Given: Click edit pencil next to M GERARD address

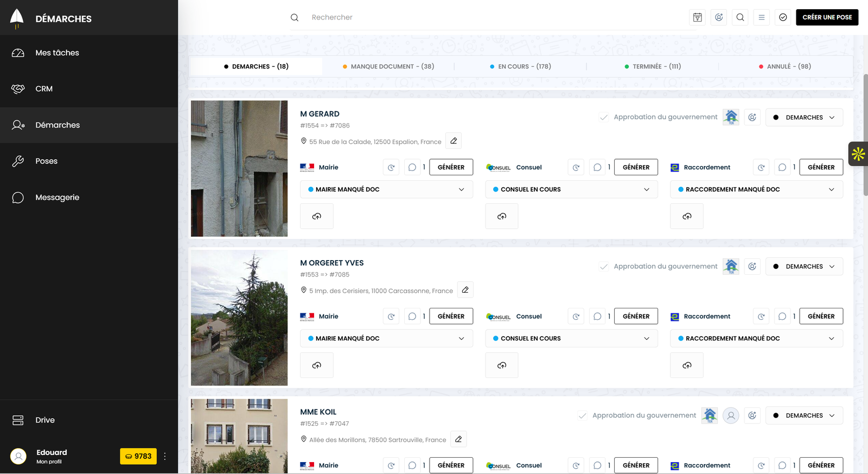Looking at the screenshot, I should click(x=454, y=141).
